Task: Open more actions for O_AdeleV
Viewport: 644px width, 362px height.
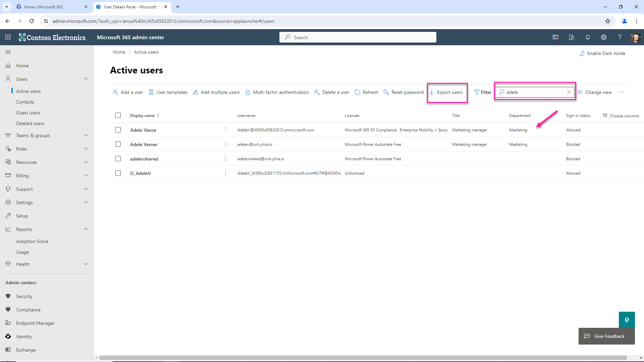Action: click(225, 173)
